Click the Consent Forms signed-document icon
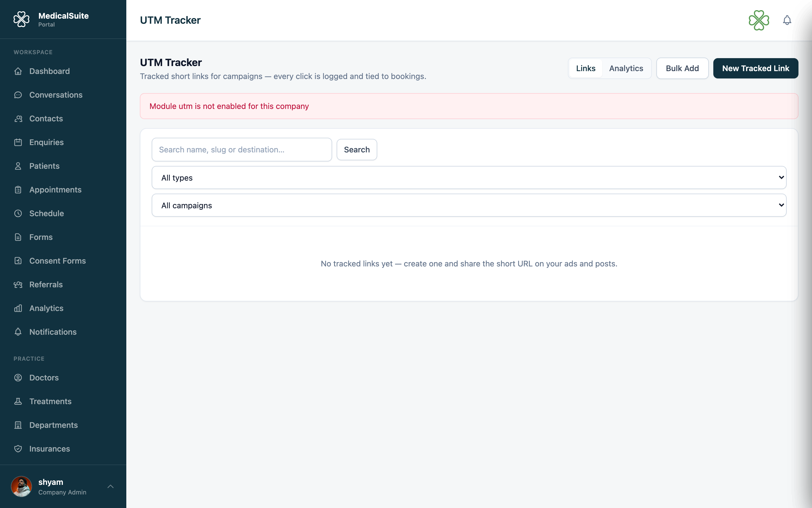Image resolution: width=812 pixels, height=508 pixels. pos(18,261)
